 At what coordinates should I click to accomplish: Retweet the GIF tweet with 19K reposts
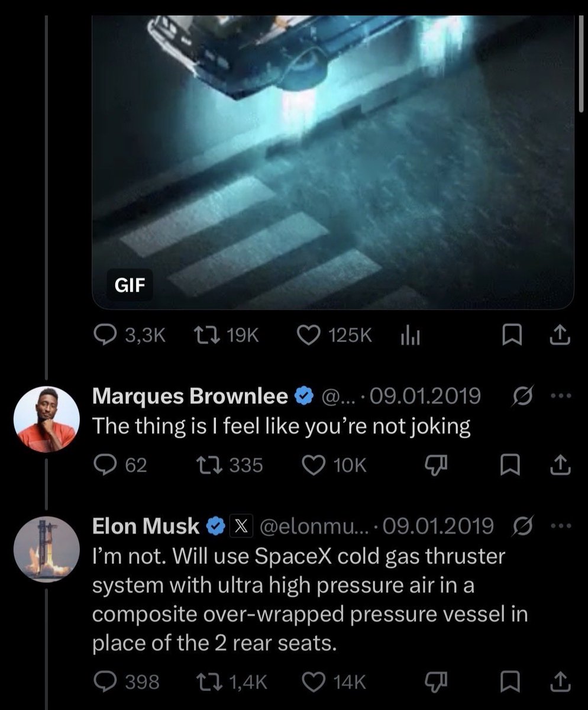coord(227,335)
